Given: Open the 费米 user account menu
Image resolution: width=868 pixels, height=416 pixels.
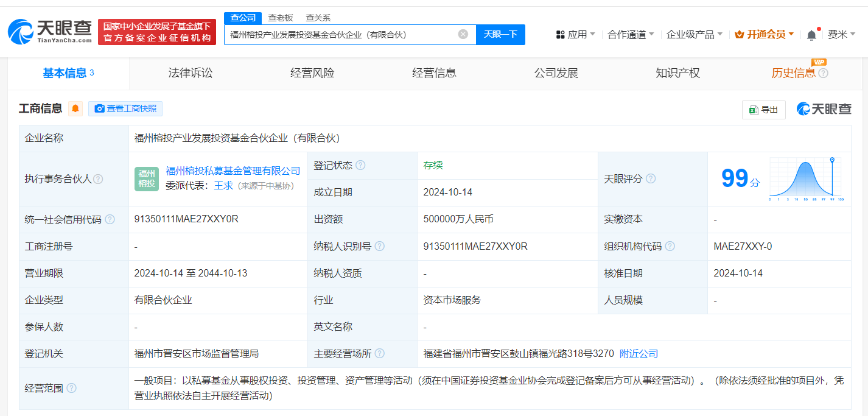Looking at the screenshot, I should pyautogui.click(x=841, y=35).
